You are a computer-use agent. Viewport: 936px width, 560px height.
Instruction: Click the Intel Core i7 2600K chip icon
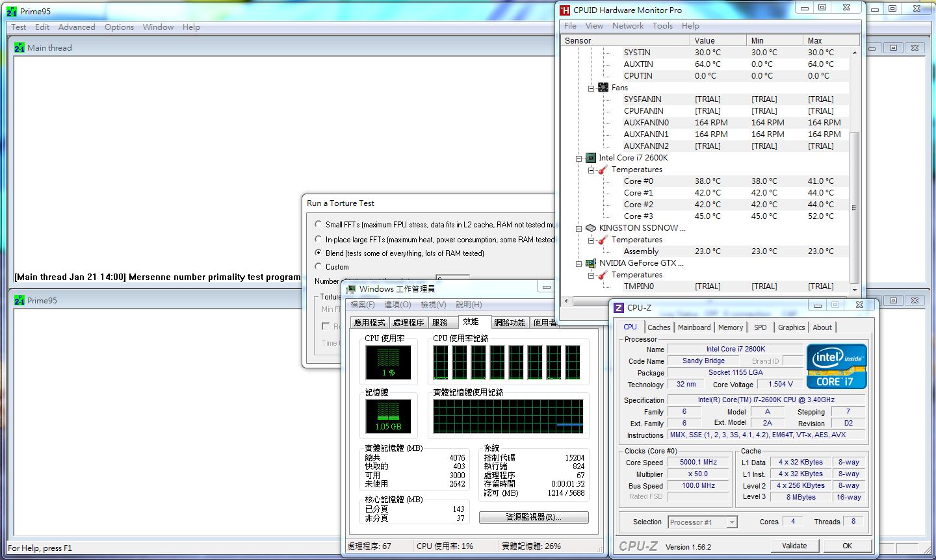tap(591, 158)
